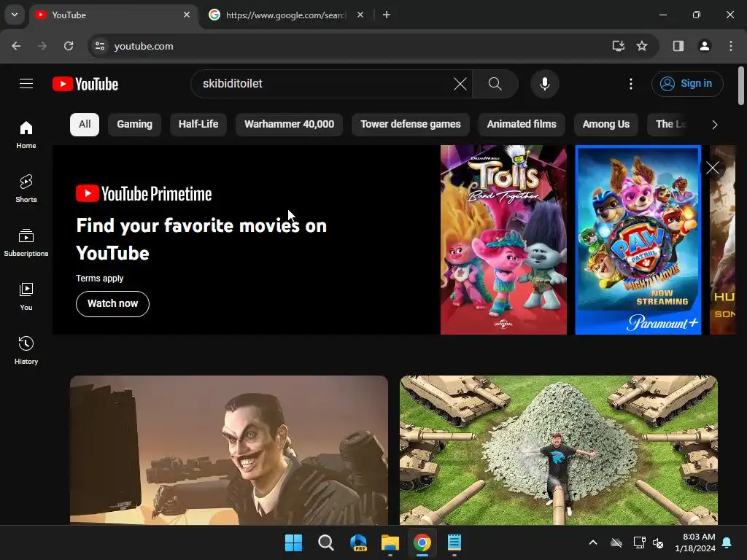Select Tower defense games chip
Screen dimensions: 747x560
tap(411, 124)
